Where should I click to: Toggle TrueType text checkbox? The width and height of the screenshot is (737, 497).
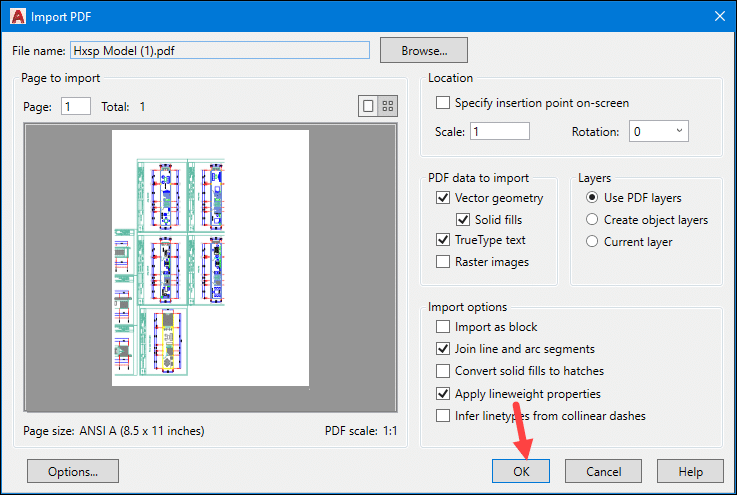pyautogui.click(x=443, y=240)
